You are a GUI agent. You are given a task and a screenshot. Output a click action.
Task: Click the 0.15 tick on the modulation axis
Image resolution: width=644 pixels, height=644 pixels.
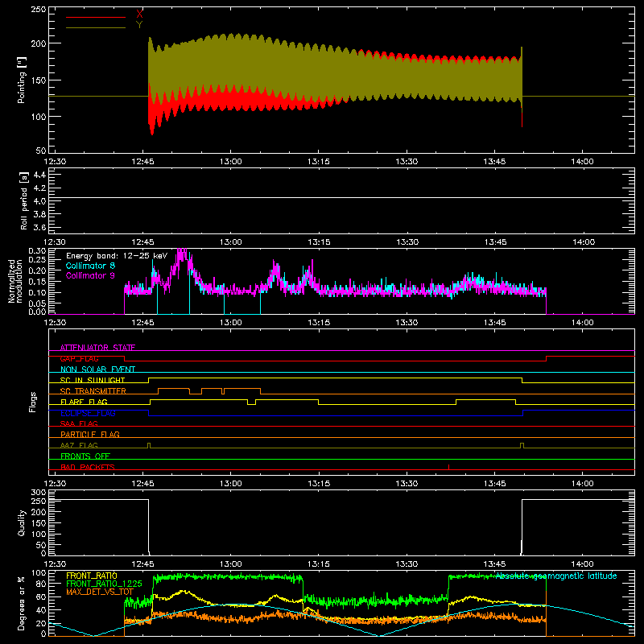click(37, 282)
